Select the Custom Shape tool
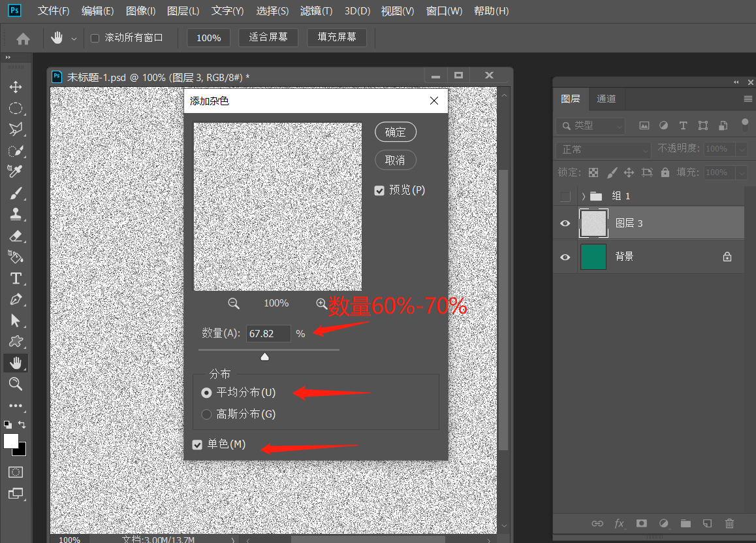The height and width of the screenshot is (543, 756). 16,342
